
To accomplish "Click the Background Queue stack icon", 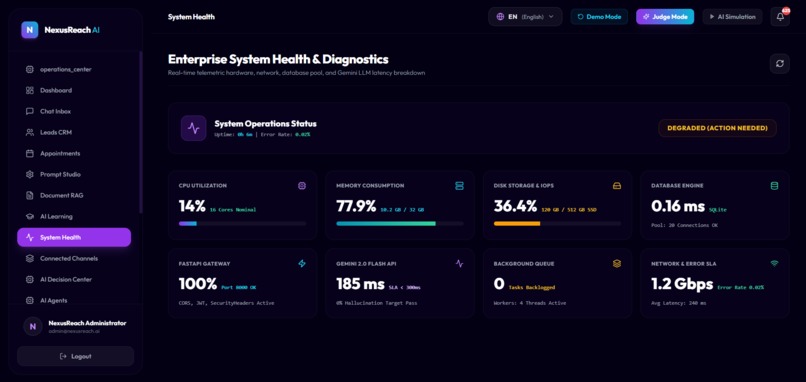I will point(617,264).
